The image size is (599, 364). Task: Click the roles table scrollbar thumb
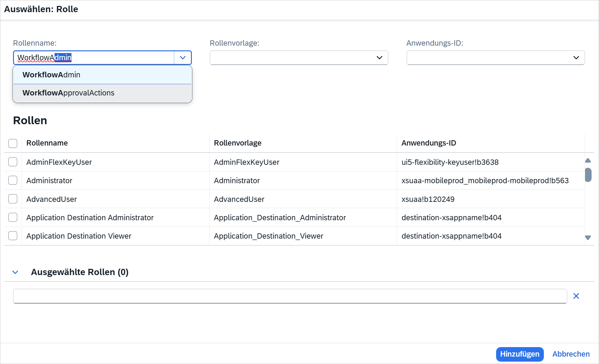tap(588, 175)
